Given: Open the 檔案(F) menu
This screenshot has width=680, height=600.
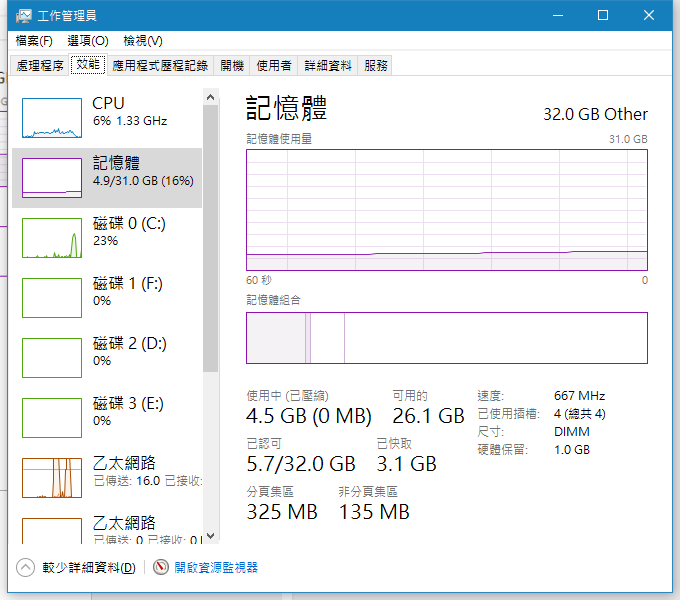Looking at the screenshot, I should click(x=34, y=41).
